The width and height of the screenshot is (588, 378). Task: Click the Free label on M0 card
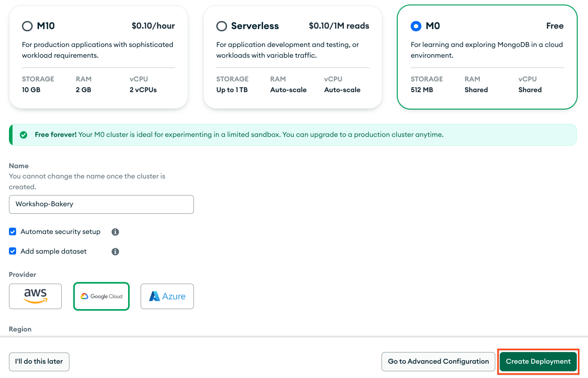click(x=555, y=26)
